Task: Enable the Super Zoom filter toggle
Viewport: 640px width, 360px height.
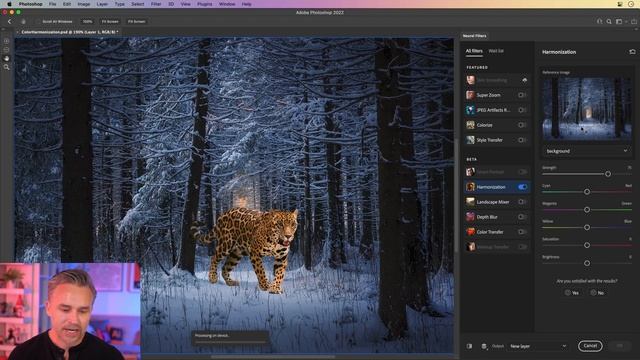Action: 522,95
